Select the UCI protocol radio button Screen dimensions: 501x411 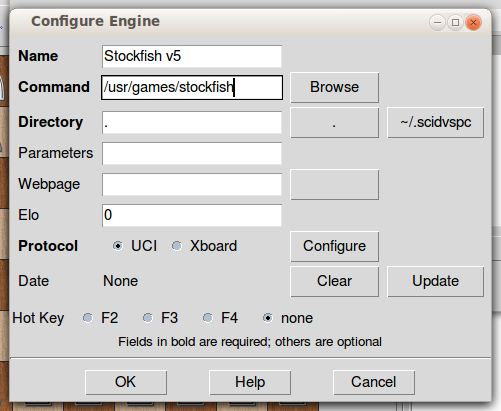(118, 246)
